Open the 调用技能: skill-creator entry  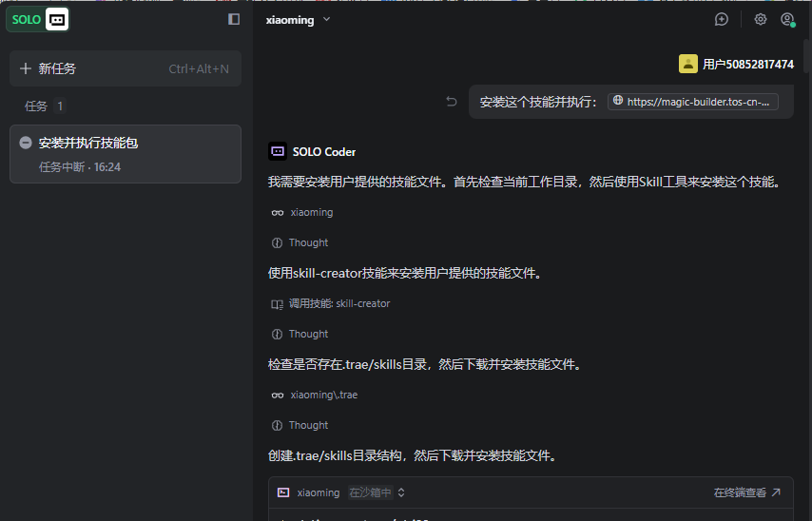[x=330, y=303]
